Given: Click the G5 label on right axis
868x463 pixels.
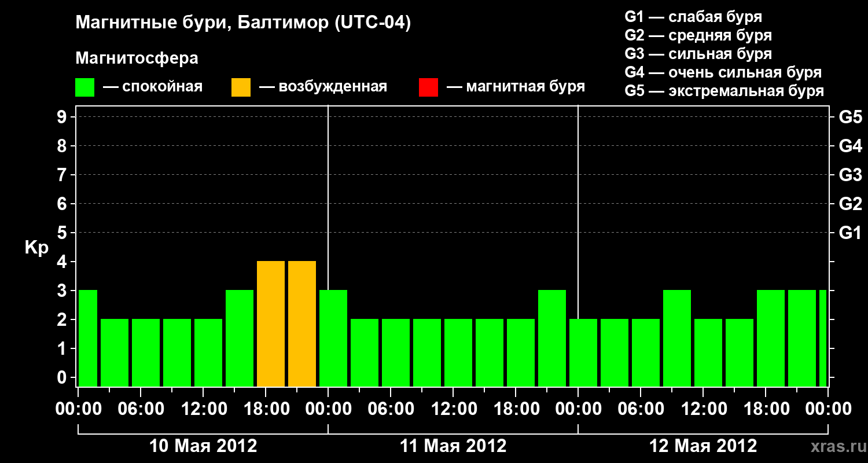Looking at the screenshot, I should [x=850, y=117].
